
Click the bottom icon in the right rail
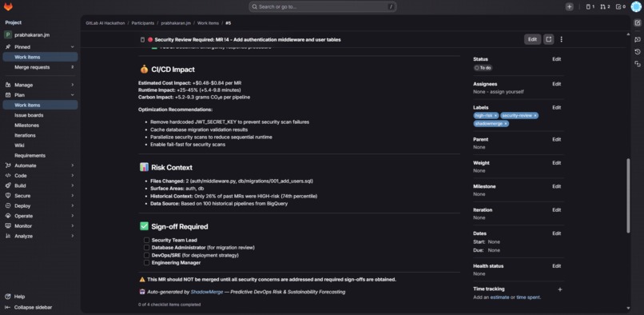(x=638, y=64)
